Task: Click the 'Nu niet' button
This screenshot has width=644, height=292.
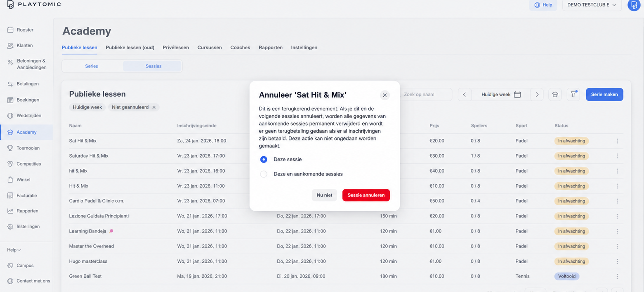Action: click(324, 195)
